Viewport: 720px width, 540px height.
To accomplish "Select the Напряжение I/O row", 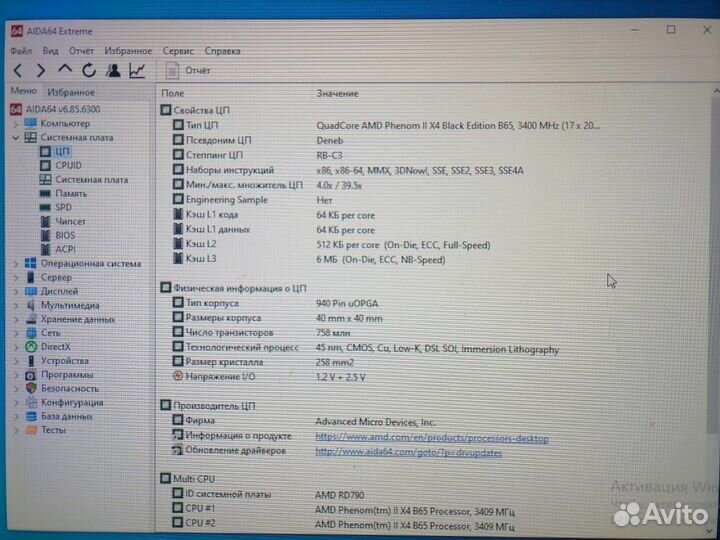I will pos(269,377).
